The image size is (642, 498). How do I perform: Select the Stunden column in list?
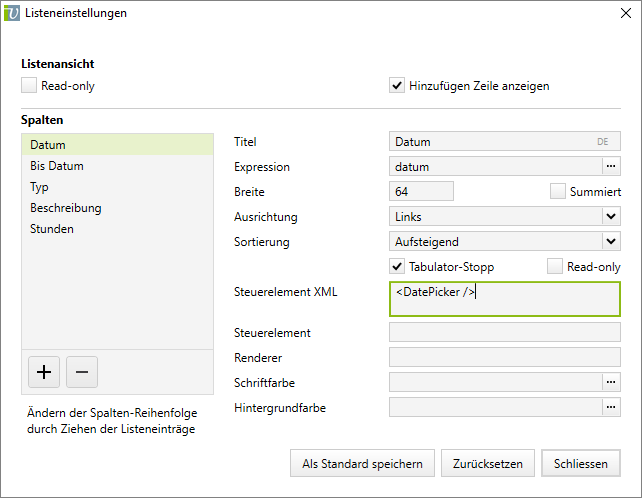(52, 229)
